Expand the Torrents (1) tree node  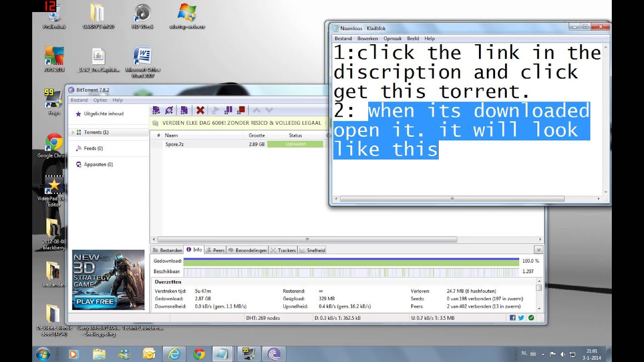pos(73,132)
